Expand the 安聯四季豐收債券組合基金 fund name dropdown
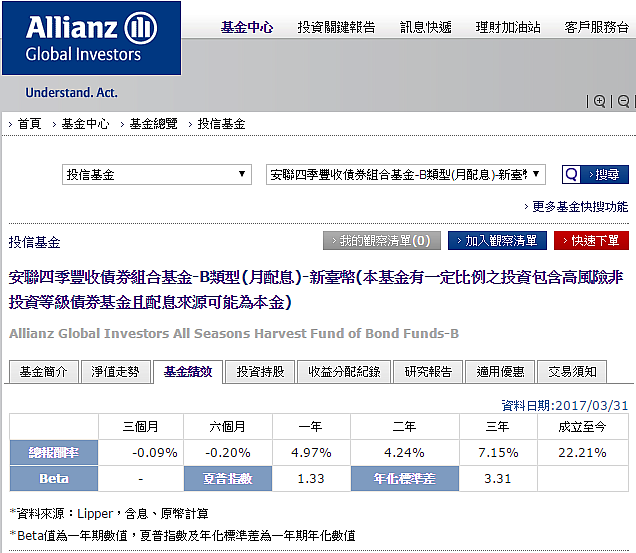 [x=406, y=174]
